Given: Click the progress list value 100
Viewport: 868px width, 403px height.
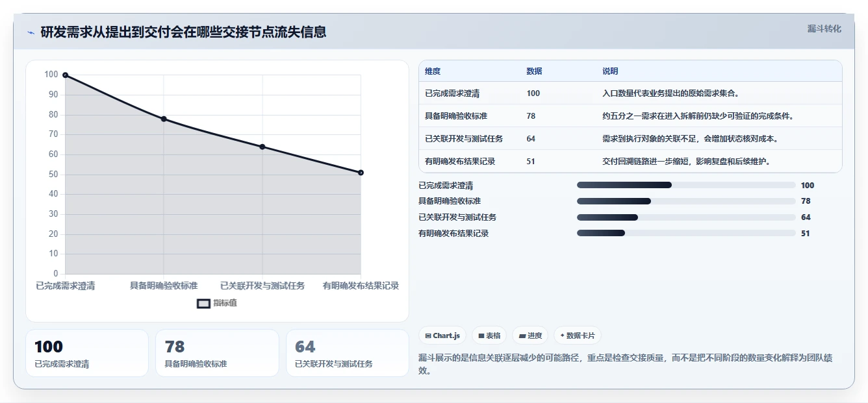Looking at the screenshot, I should click(808, 186).
